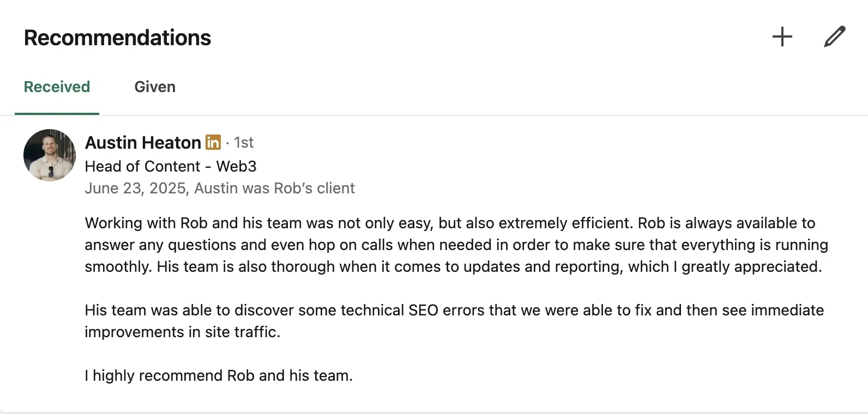Screen dimensions: 868x414
Task: Click the Recommendations section heading
Action: (x=117, y=37)
